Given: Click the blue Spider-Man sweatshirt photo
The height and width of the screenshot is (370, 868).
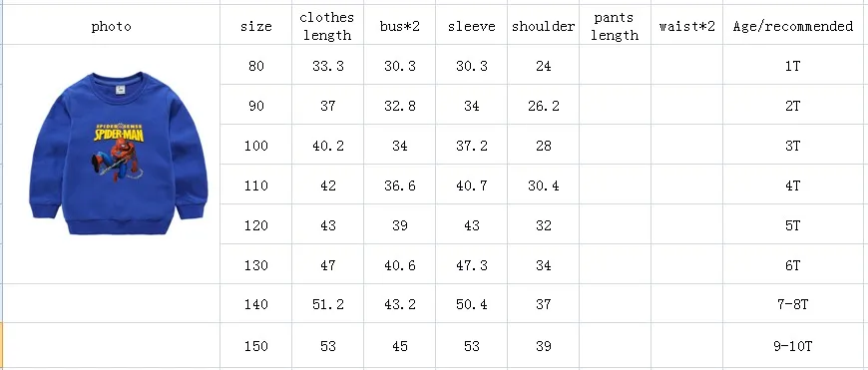Looking at the screenshot, I should (119, 154).
